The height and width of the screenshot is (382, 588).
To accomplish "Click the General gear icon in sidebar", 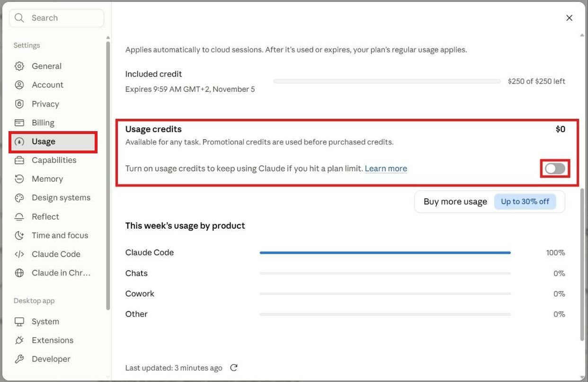I will click(19, 66).
